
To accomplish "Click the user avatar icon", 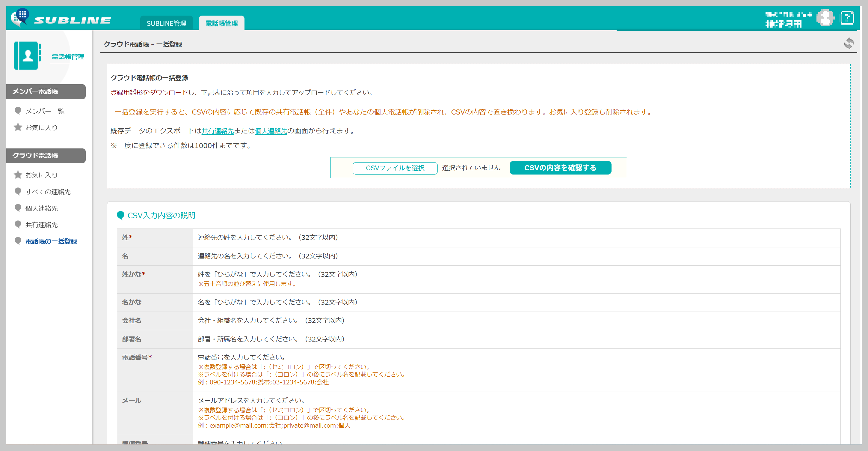I will tap(825, 18).
